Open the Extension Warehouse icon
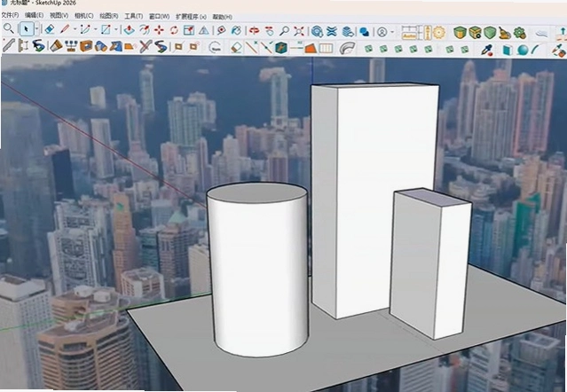567x392 pixels. 332,32
